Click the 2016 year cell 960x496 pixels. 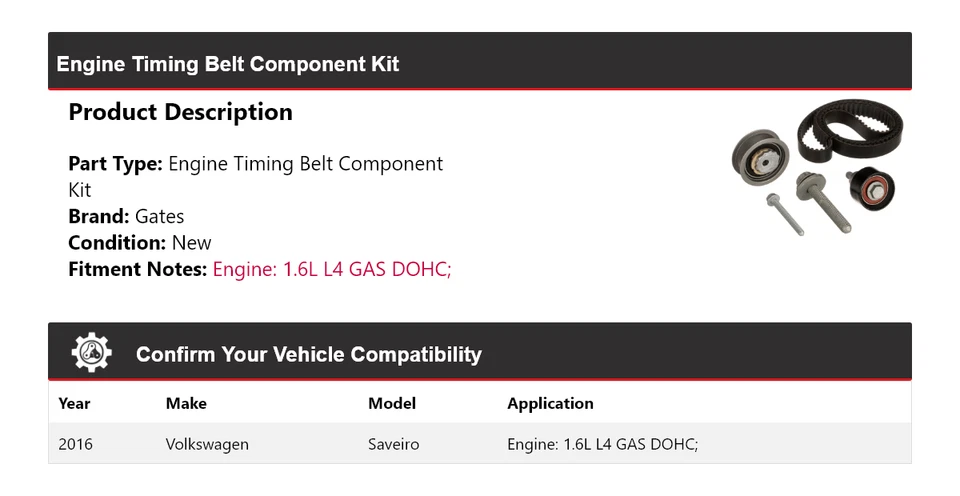(x=75, y=443)
